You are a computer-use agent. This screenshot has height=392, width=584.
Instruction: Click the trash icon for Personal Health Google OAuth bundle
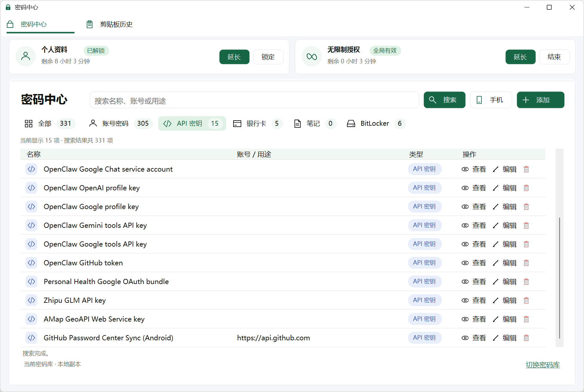pyautogui.click(x=526, y=282)
